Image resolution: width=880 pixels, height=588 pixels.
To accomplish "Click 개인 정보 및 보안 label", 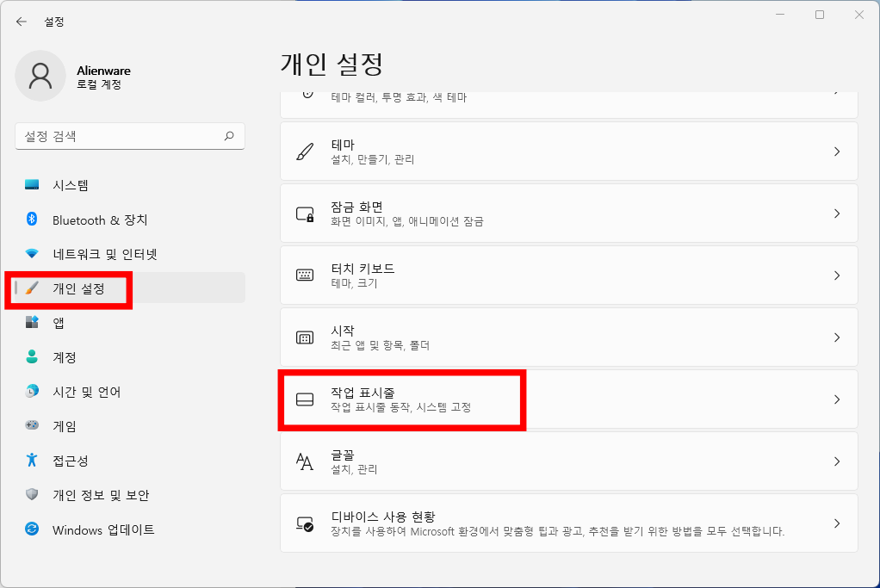I will tap(101, 495).
